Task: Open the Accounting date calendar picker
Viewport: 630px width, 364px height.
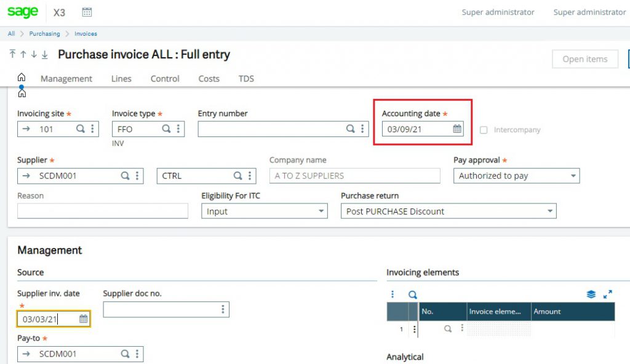Action: click(457, 129)
